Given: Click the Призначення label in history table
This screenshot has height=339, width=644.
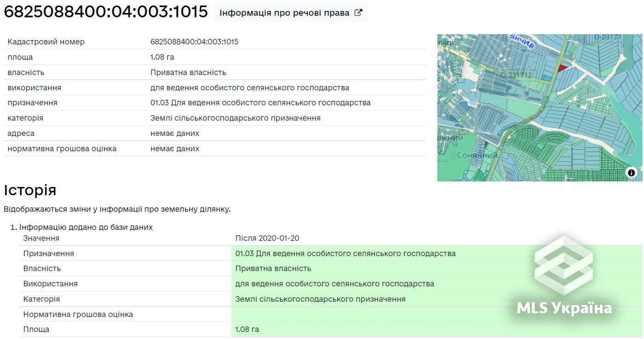Looking at the screenshot, I should pyautogui.click(x=48, y=253).
